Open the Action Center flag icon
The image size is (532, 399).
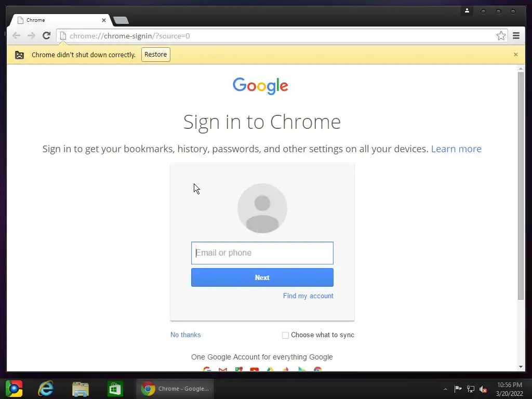click(458, 389)
